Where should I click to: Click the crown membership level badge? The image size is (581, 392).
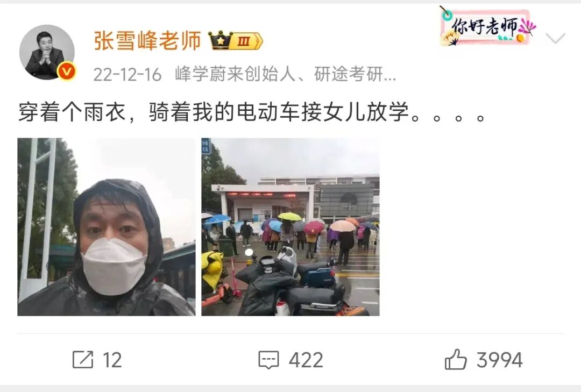(236, 41)
